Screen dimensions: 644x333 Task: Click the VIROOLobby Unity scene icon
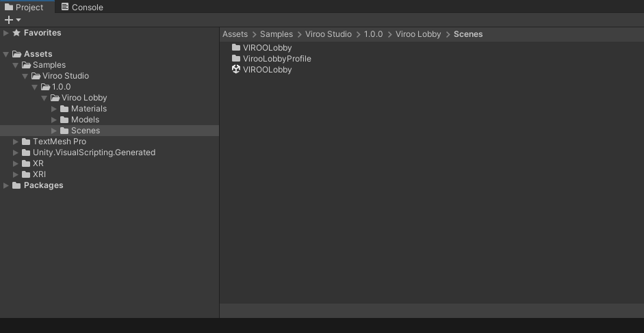[x=235, y=69]
